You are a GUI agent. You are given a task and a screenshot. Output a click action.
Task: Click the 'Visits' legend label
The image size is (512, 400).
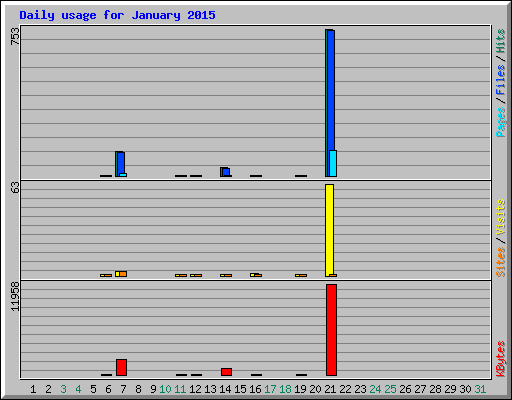pos(501,217)
